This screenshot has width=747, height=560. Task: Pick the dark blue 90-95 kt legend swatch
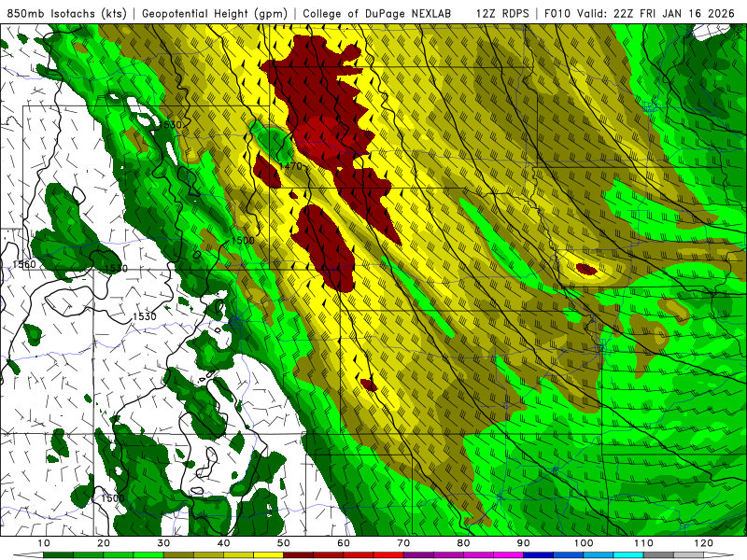click(x=539, y=555)
